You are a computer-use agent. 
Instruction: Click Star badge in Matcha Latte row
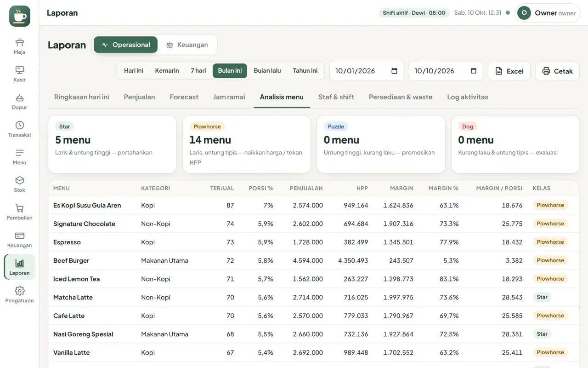(x=542, y=297)
